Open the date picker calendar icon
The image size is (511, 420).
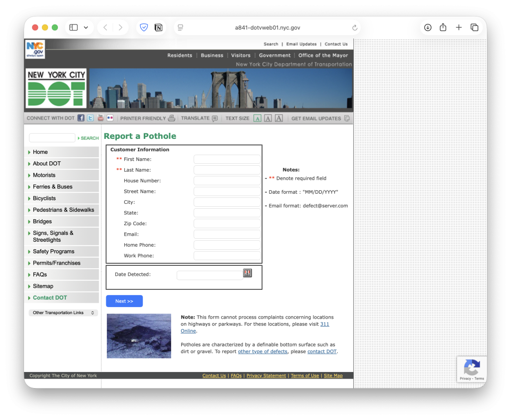pyautogui.click(x=248, y=273)
